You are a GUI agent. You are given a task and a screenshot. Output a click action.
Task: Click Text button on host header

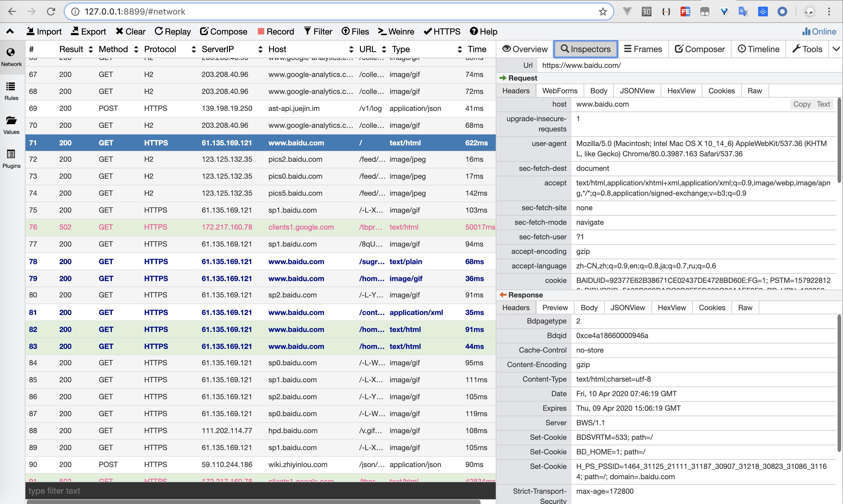823,104
